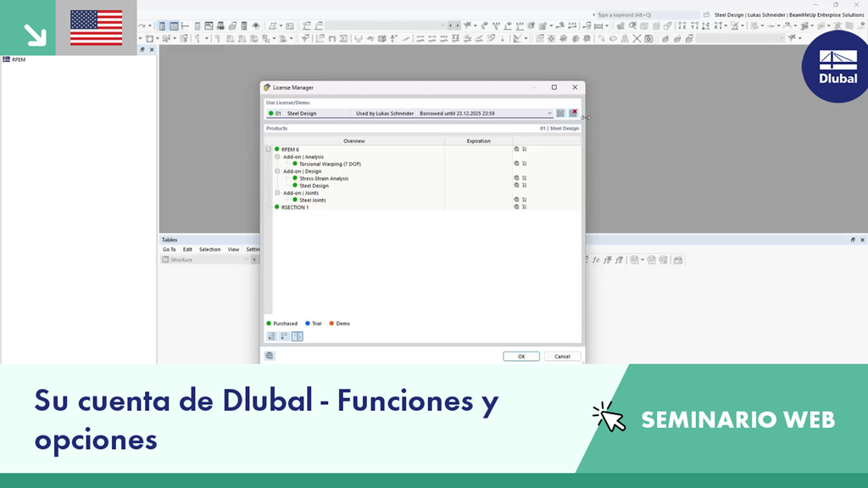868x488 pixels.
Task: Collapse the RFEM 6 tree node
Action: tap(269, 149)
